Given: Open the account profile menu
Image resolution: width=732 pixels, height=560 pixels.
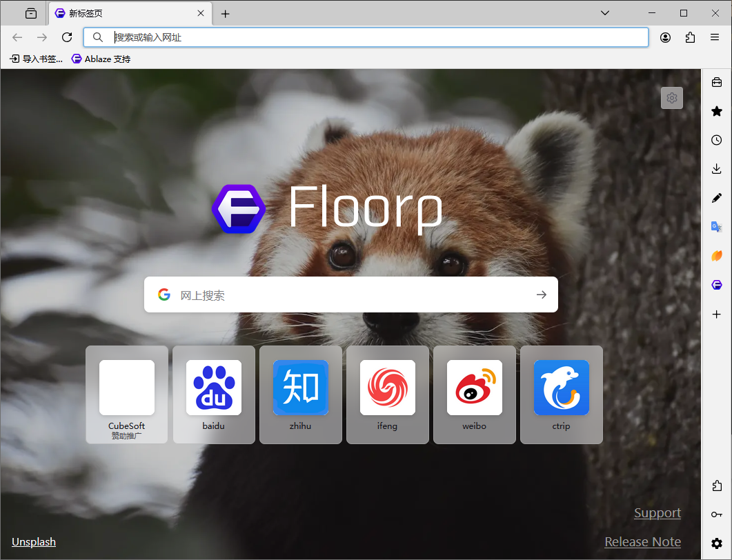Looking at the screenshot, I should point(665,37).
